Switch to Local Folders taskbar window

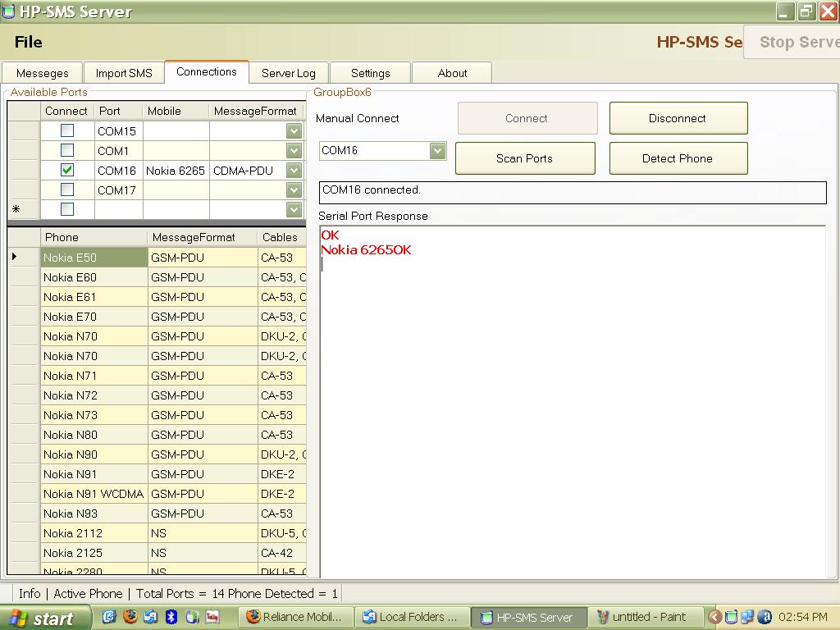point(412,617)
